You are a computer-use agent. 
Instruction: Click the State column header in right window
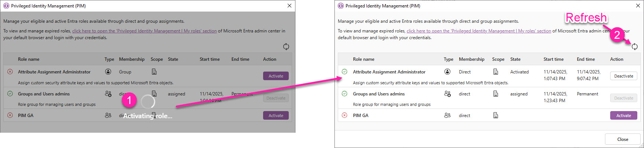[515, 59]
